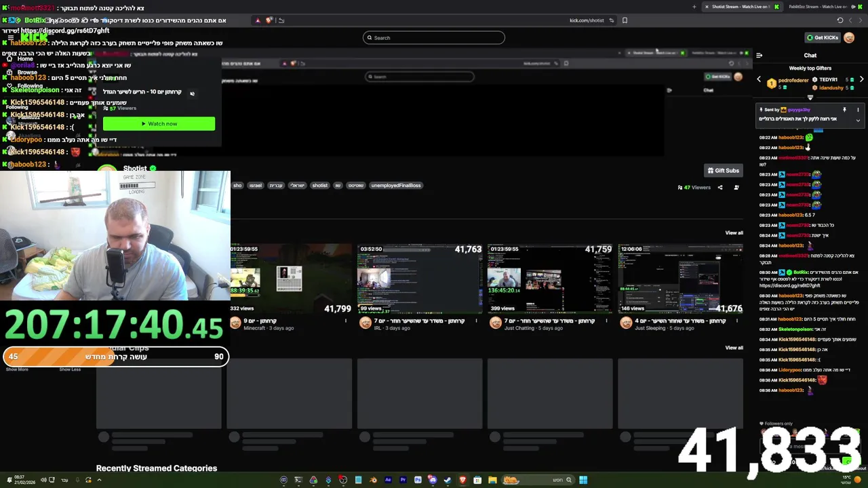Viewport: 868px width, 488px height.
Task: Open File Explorer folder icon on taskbar
Action: 492,480
